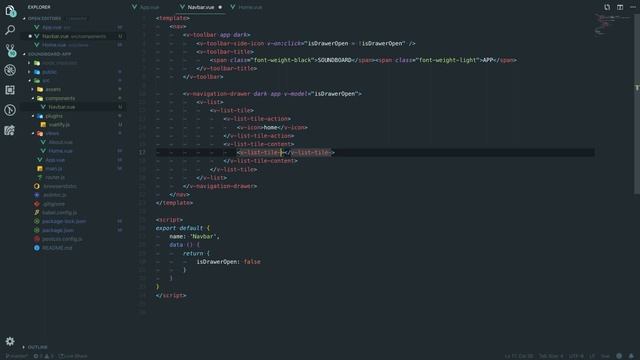Expand the public folder arrow

tap(29, 72)
